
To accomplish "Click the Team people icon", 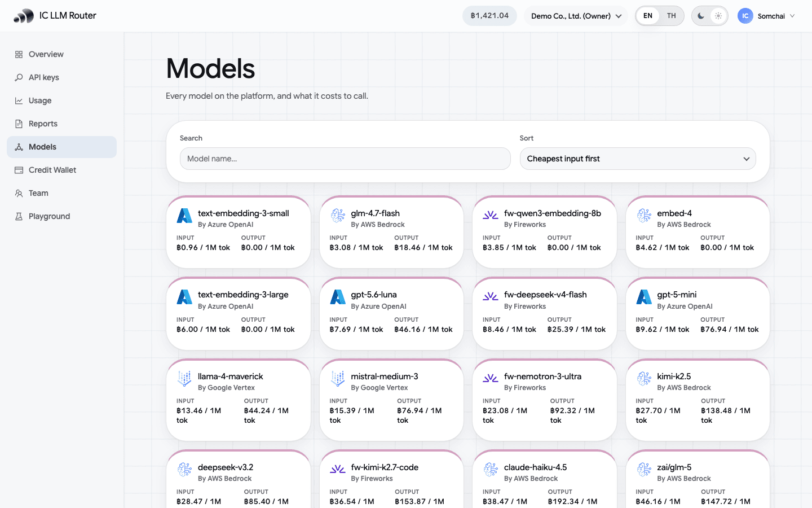I will pos(19,193).
